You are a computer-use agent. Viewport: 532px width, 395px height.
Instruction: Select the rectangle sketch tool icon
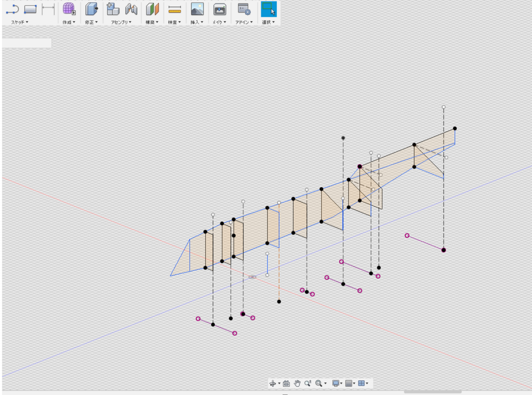[30, 9]
